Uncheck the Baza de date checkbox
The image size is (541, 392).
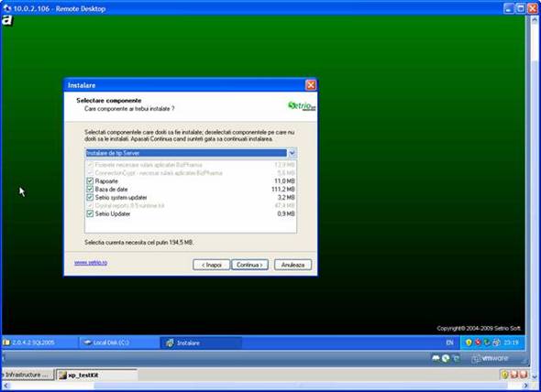pyautogui.click(x=90, y=190)
